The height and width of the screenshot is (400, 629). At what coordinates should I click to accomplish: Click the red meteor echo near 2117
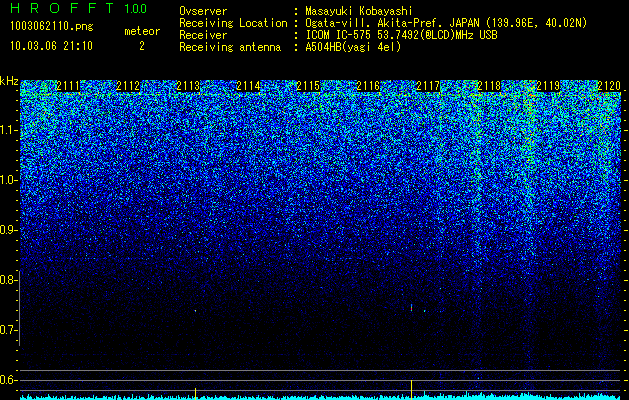[x=412, y=307]
